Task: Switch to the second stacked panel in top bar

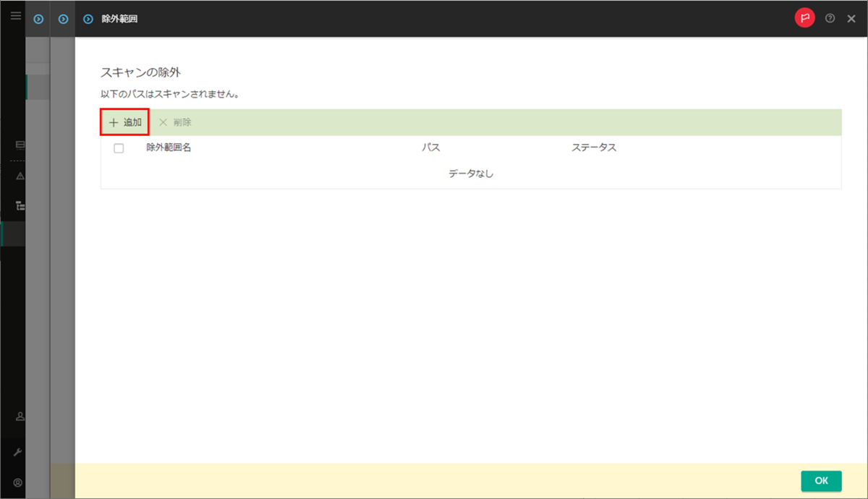Action: click(62, 19)
